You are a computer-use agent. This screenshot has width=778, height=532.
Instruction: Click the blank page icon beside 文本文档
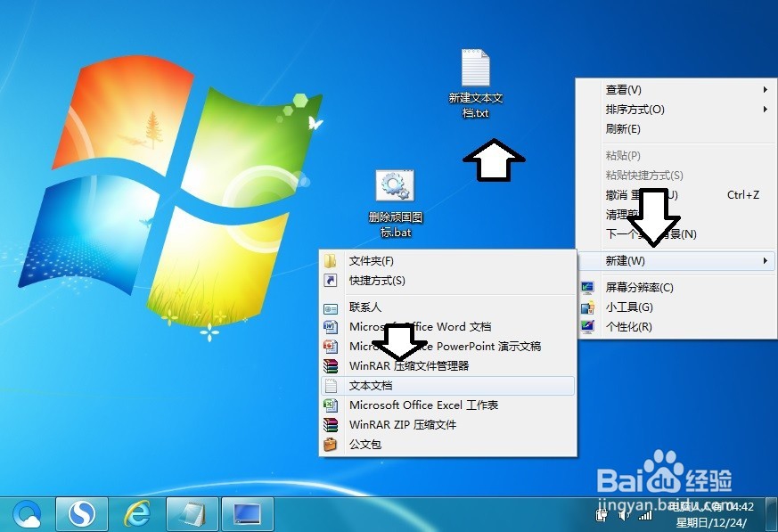point(331,386)
